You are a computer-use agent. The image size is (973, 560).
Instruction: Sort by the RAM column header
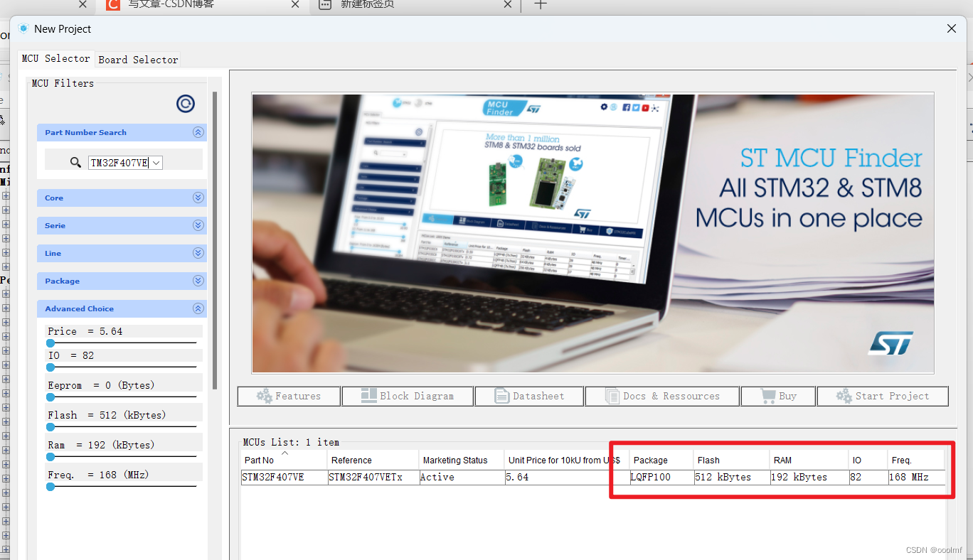(x=809, y=460)
